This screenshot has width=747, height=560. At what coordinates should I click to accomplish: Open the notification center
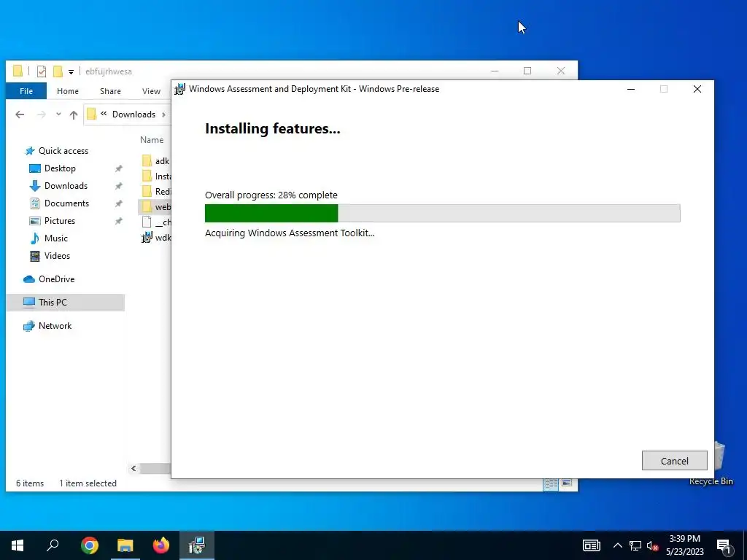pos(723,545)
